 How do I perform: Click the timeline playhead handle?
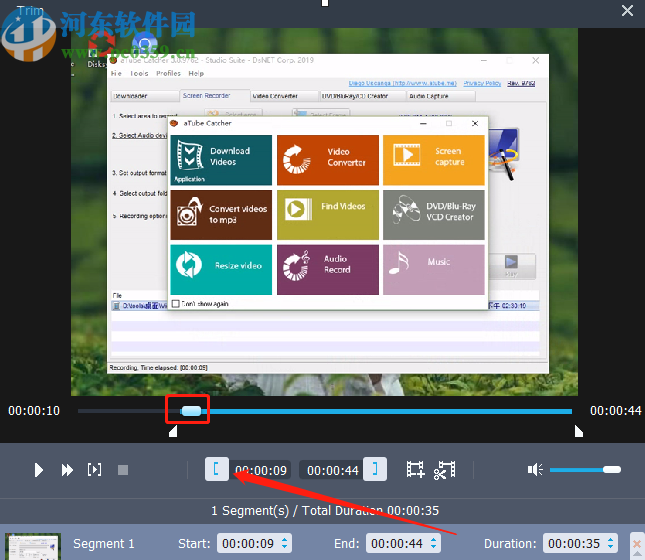tap(191, 411)
